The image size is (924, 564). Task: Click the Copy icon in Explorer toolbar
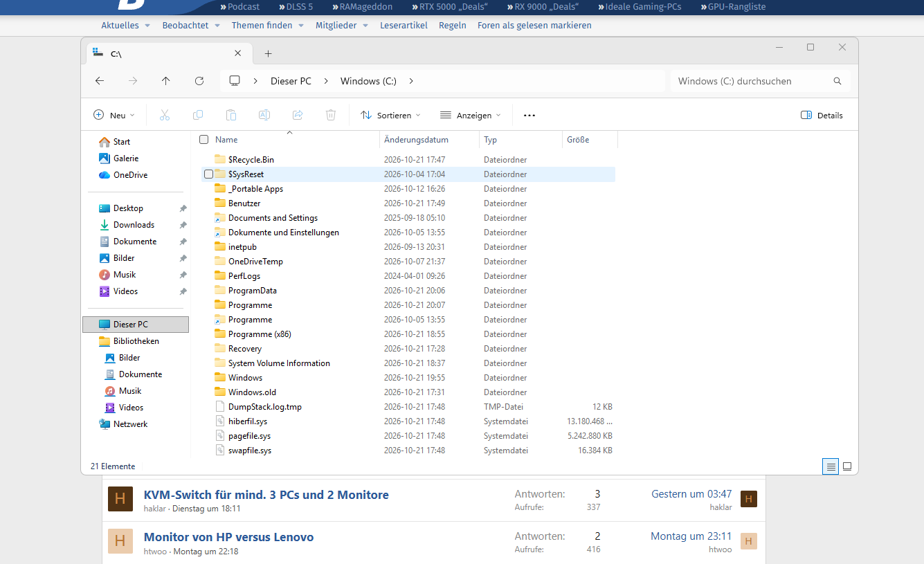tap(198, 116)
